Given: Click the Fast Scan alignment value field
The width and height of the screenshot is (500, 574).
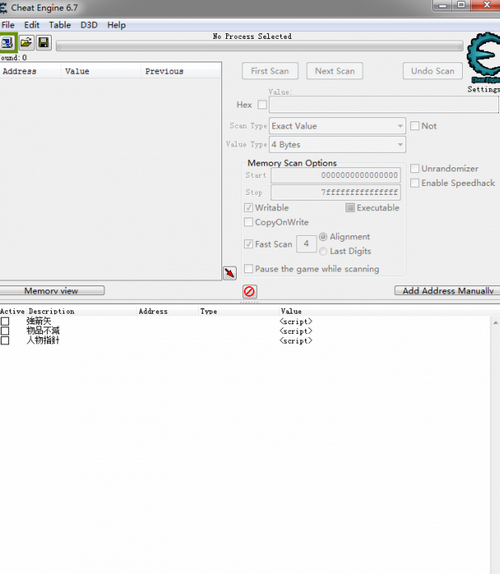Looking at the screenshot, I should (x=306, y=244).
